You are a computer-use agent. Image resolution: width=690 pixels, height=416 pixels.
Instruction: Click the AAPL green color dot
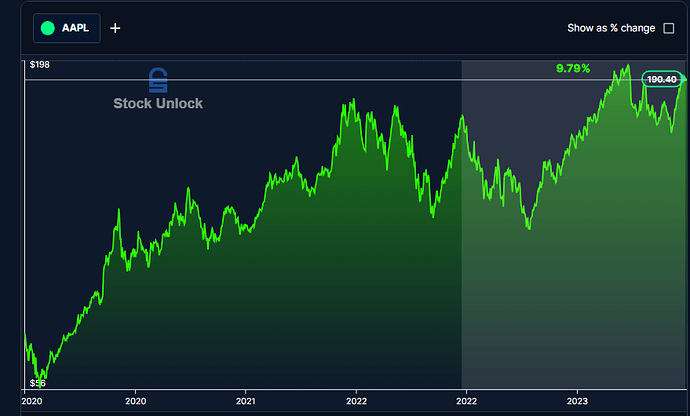pos(48,28)
